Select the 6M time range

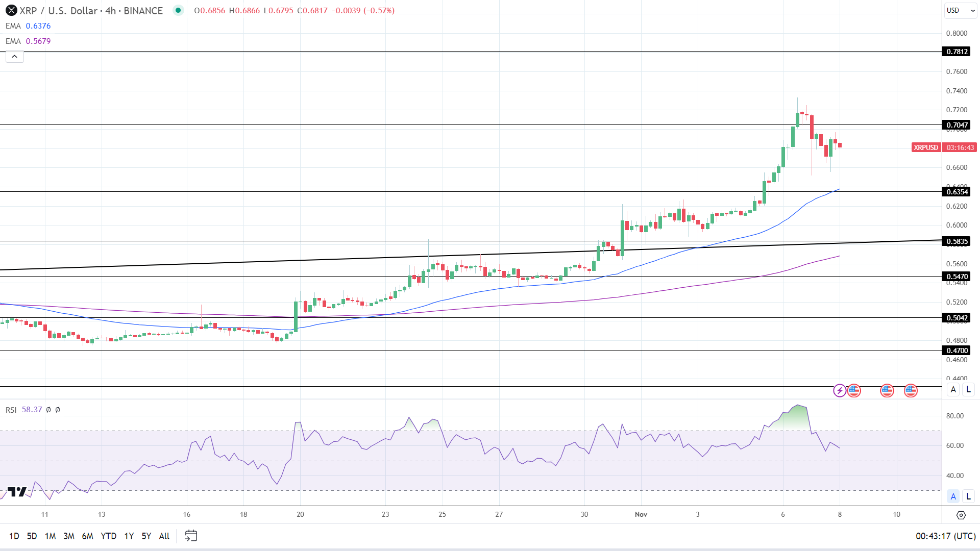88,536
